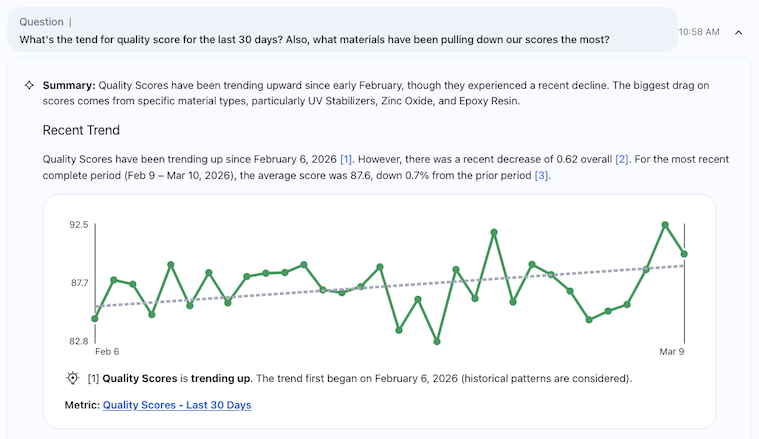Click the sparkle icon beside Summary
This screenshot has width=759, height=439.
[30, 85]
